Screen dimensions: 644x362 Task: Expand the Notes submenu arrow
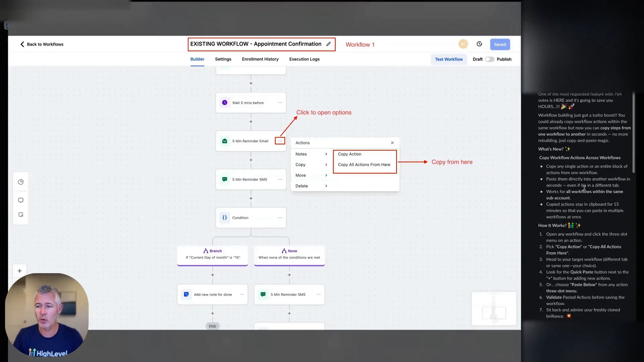pos(326,154)
